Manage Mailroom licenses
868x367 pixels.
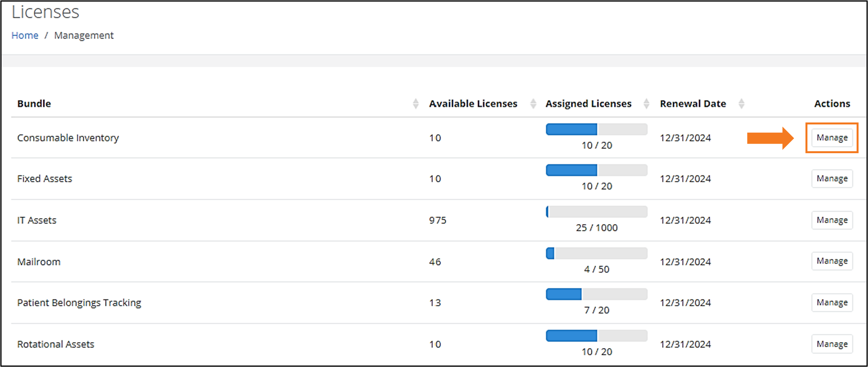[832, 261]
